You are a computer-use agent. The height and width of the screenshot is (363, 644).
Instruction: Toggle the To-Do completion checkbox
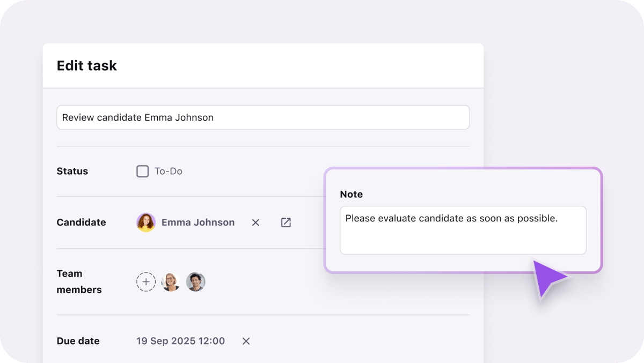[142, 171]
